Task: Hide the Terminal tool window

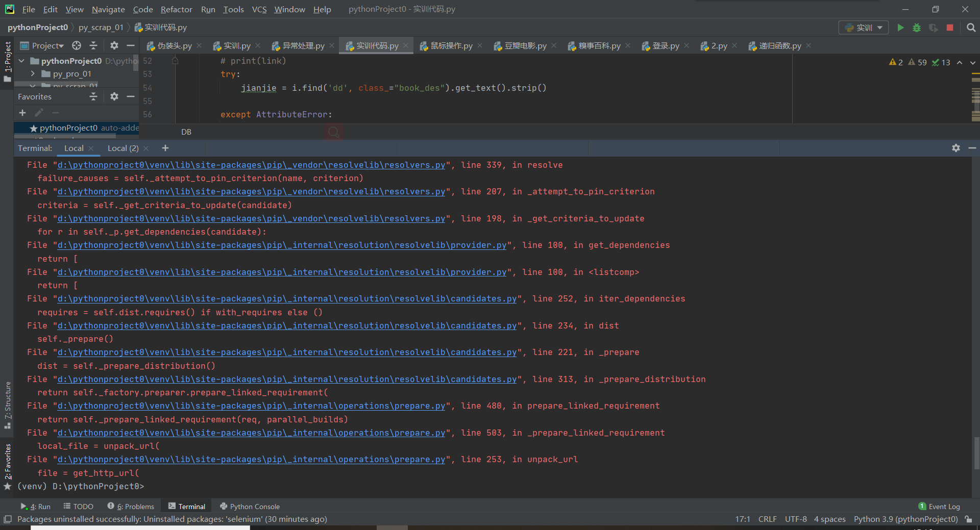Action: tap(972, 148)
